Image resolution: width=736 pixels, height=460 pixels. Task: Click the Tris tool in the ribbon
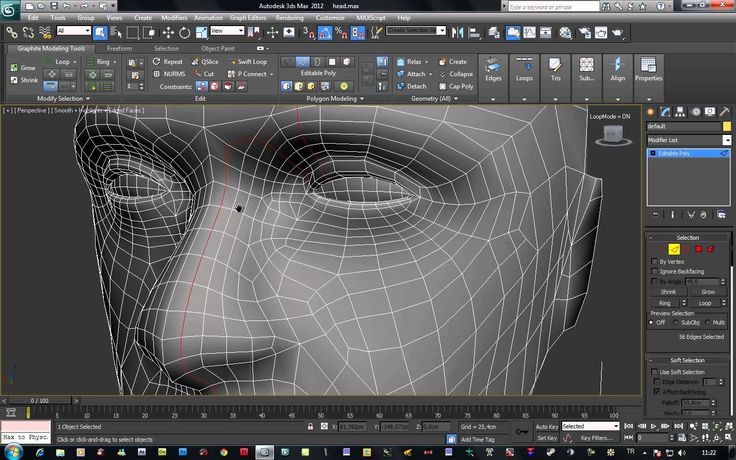coord(556,70)
